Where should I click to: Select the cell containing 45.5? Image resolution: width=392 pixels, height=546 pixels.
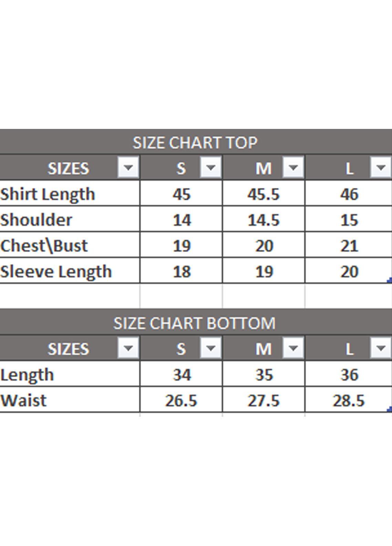[x=264, y=194]
